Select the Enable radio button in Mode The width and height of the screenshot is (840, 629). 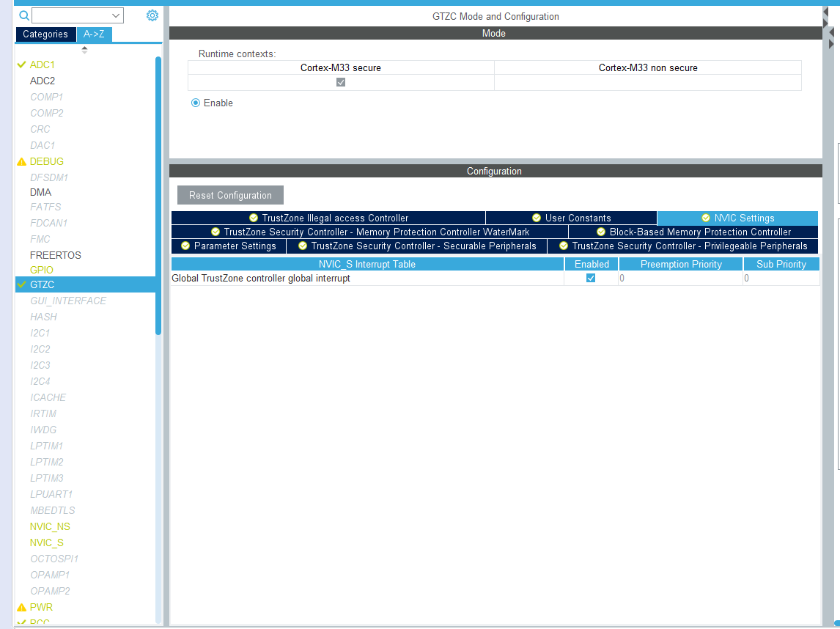pyautogui.click(x=195, y=103)
